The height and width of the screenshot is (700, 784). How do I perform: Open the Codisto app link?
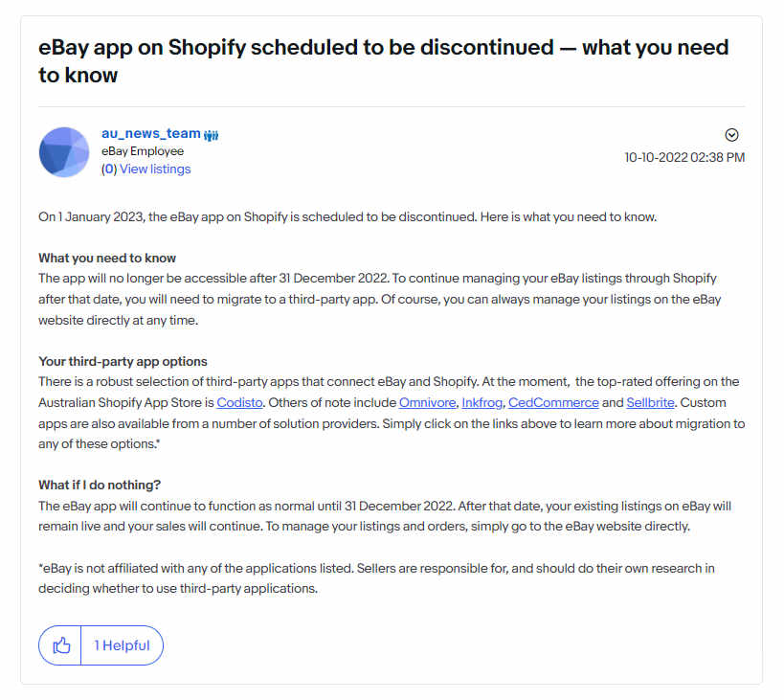pos(239,402)
